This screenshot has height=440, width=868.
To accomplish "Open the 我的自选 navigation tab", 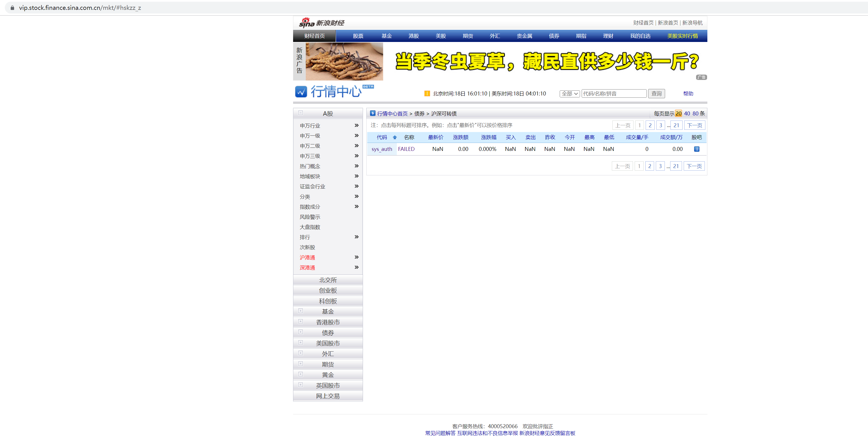I will pyautogui.click(x=640, y=36).
